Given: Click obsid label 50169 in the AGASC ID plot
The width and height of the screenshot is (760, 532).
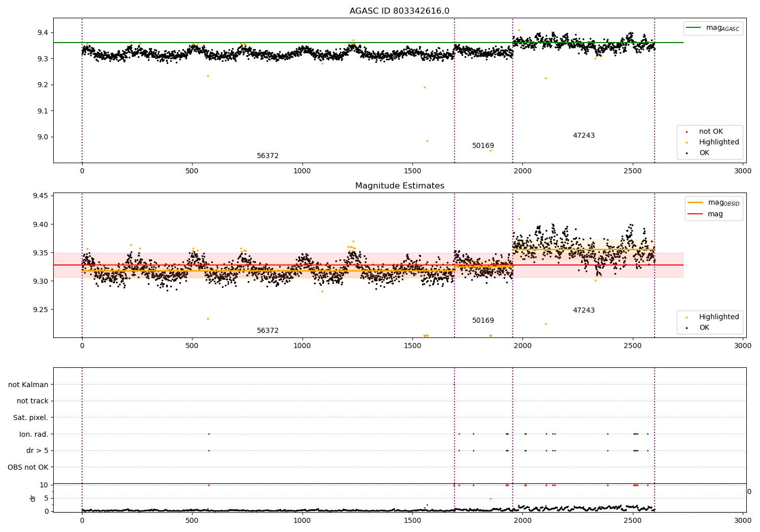Looking at the screenshot, I should click(483, 146).
